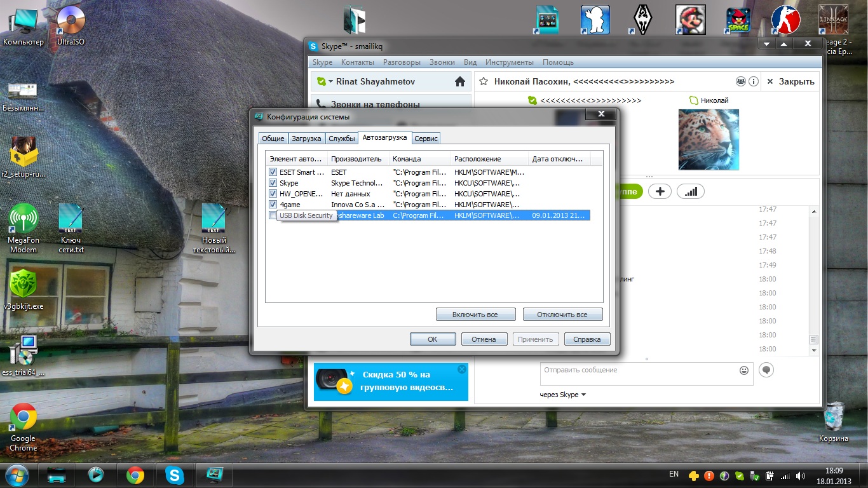Open help with the Справка button
This screenshot has height=488, width=868.
tap(587, 339)
